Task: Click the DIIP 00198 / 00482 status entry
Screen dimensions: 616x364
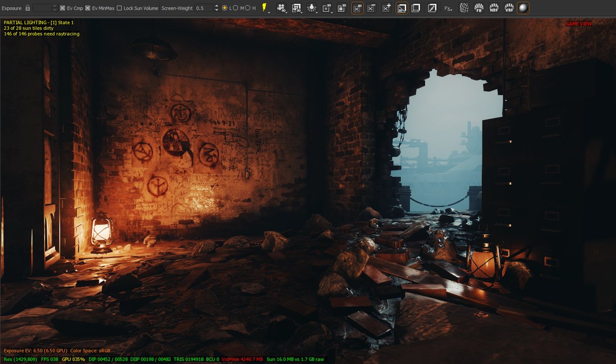Action: point(151,359)
